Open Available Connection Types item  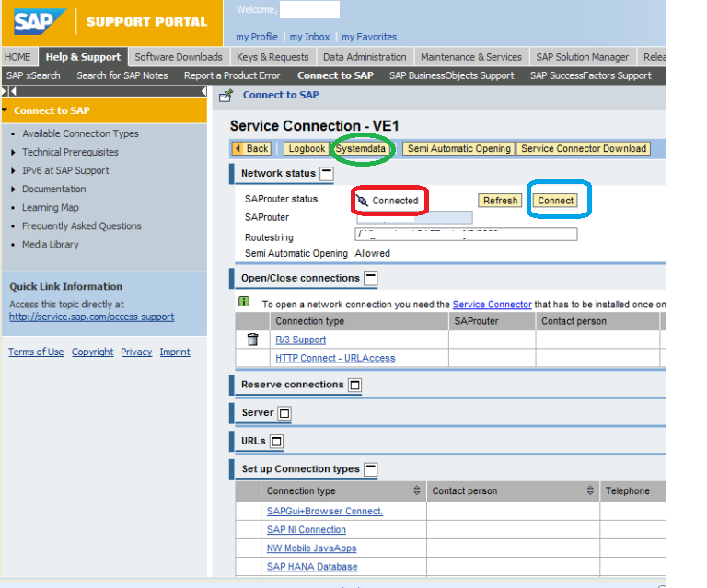pos(80,133)
